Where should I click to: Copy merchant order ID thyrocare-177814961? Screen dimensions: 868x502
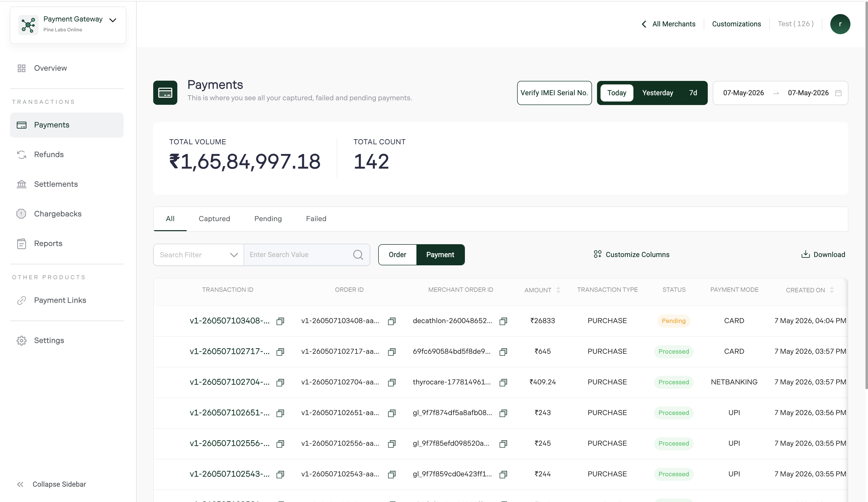pos(503,382)
